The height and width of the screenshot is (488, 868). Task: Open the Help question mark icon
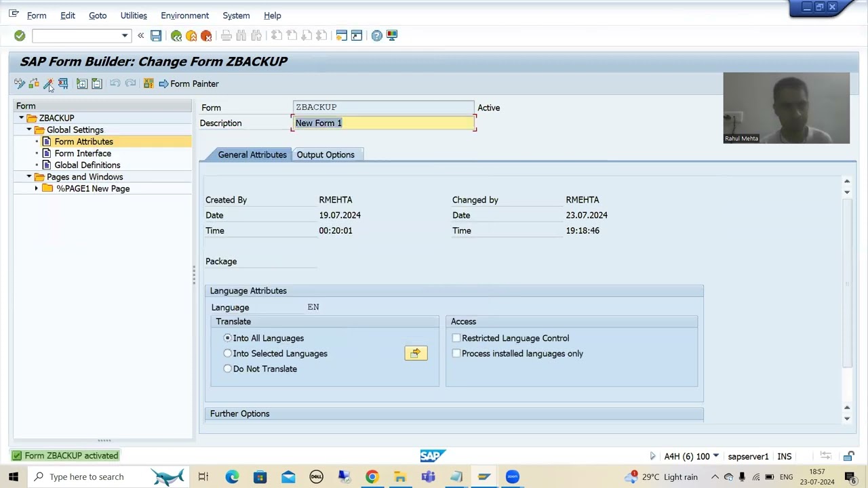point(377,35)
